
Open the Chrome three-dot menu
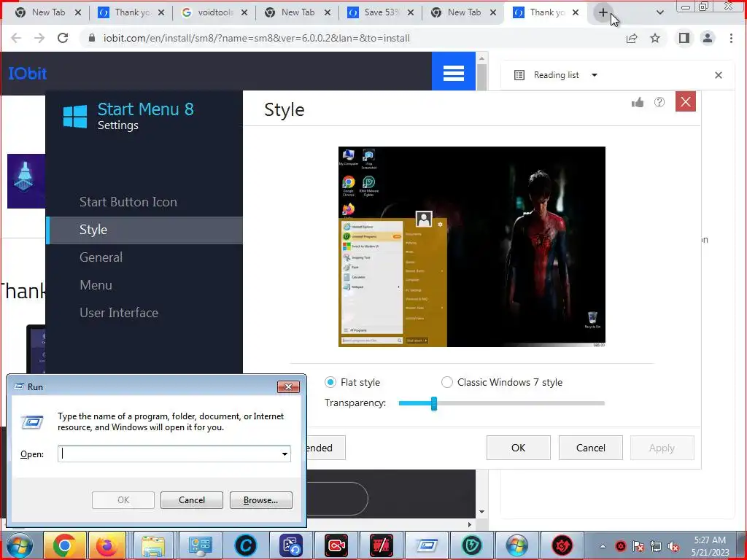(x=731, y=38)
